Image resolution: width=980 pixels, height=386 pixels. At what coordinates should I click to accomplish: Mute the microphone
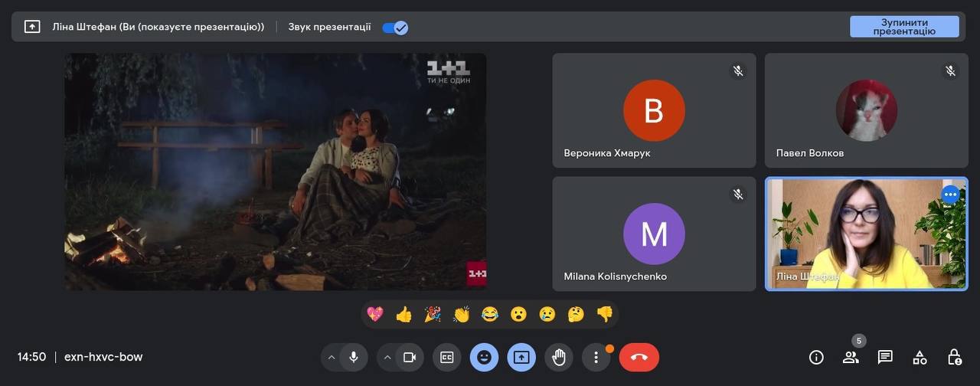[353, 357]
